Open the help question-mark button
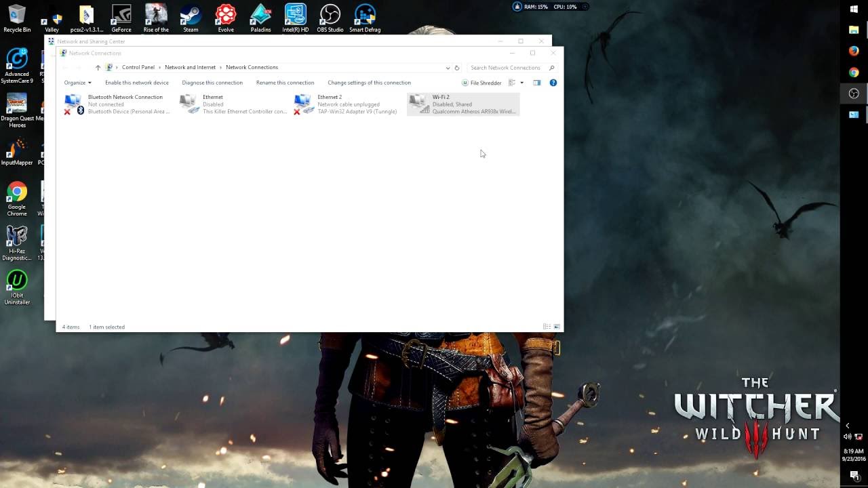This screenshot has width=868, height=488. 553,83
